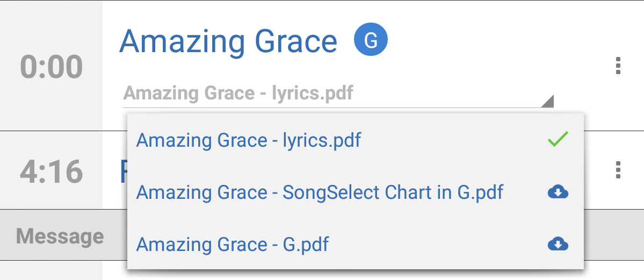Click the Message header label
644x280 pixels.
[x=60, y=236]
